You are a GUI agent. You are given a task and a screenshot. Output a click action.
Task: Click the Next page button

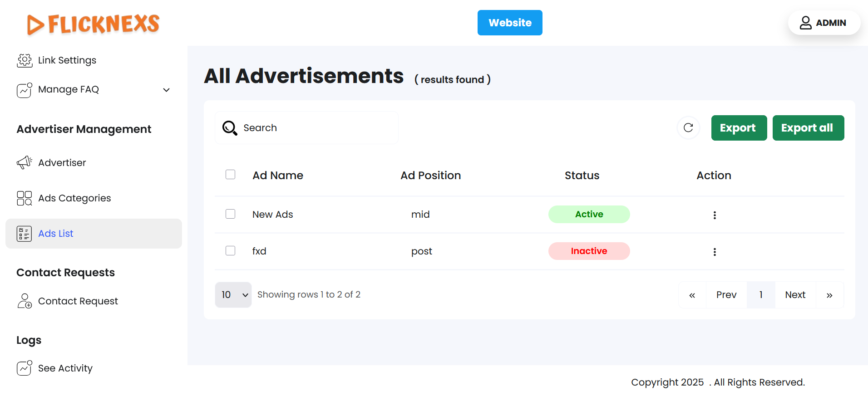(x=795, y=295)
